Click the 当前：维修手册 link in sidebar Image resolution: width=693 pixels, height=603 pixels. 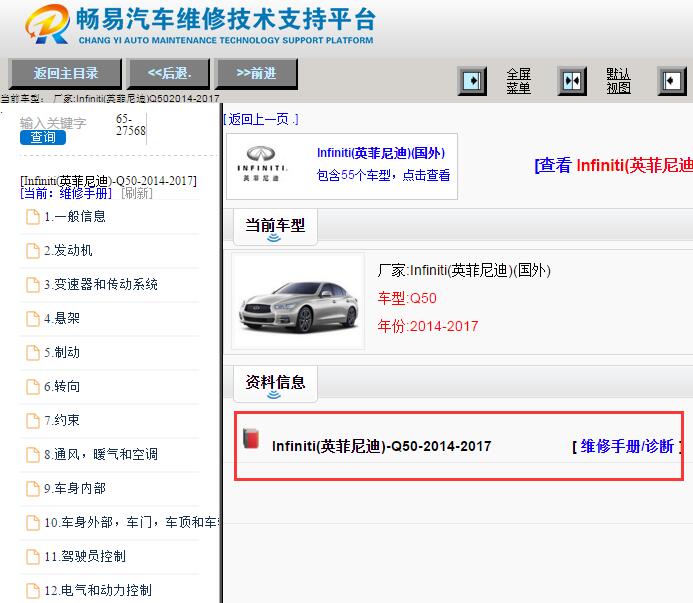pos(66,193)
